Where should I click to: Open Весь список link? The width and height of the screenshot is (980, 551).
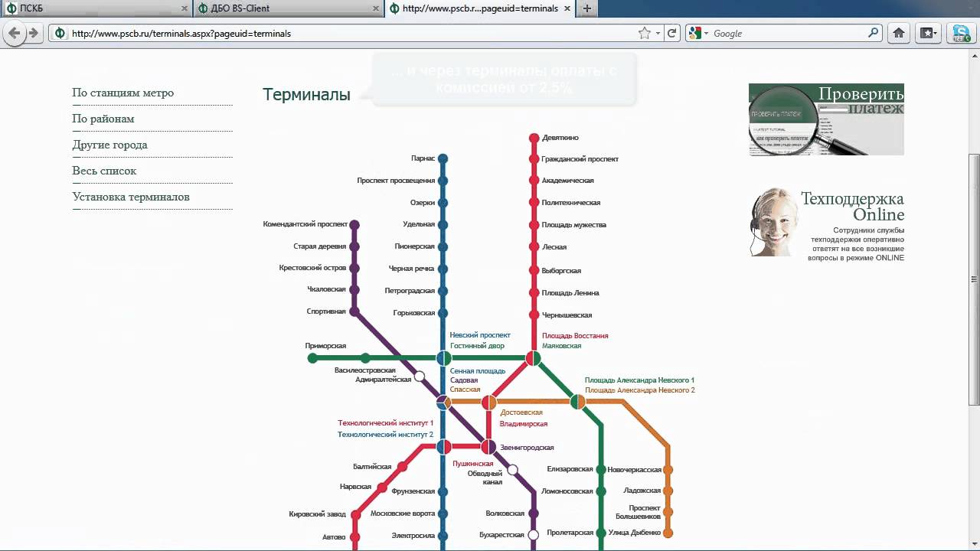[x=104, y=171]
